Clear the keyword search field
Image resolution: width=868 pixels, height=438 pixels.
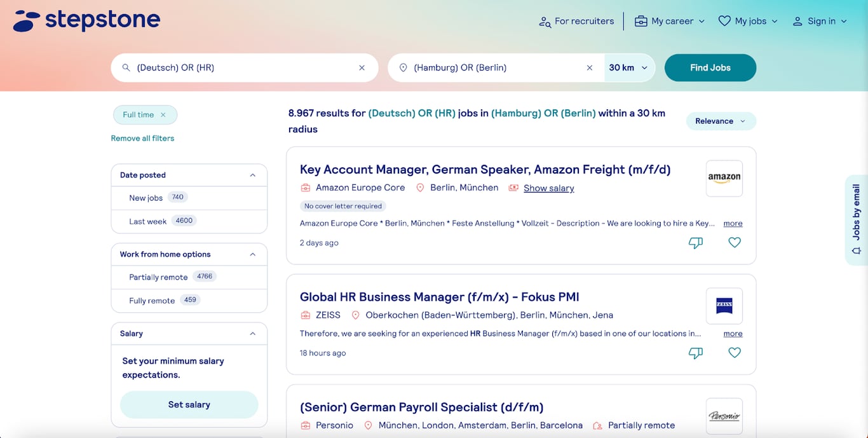[362, 67]
